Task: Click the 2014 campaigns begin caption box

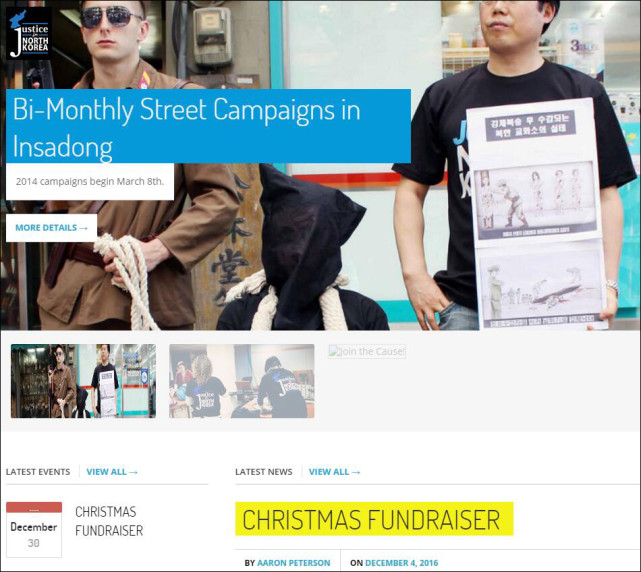Action: pyautogui.click(x=90, y=182)
